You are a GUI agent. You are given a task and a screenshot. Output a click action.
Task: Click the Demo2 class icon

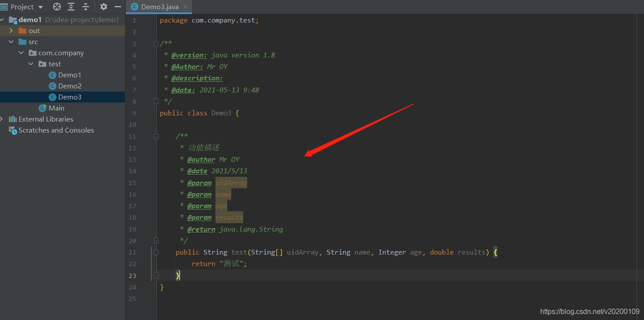point(53,86)
